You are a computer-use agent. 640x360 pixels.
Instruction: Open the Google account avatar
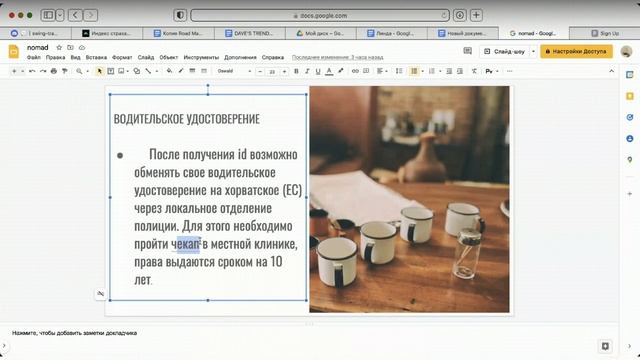(626, 51)
